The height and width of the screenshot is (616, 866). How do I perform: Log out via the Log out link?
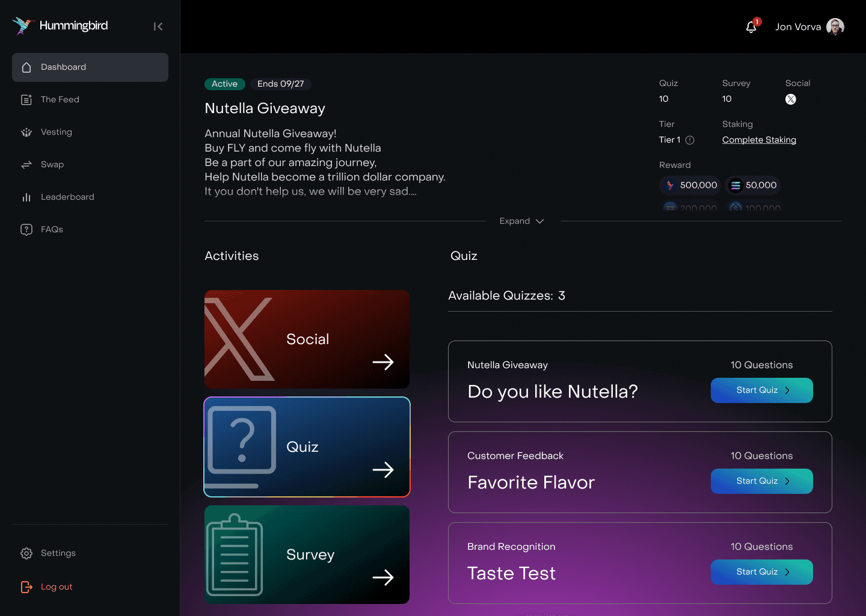tap(57, 587)
